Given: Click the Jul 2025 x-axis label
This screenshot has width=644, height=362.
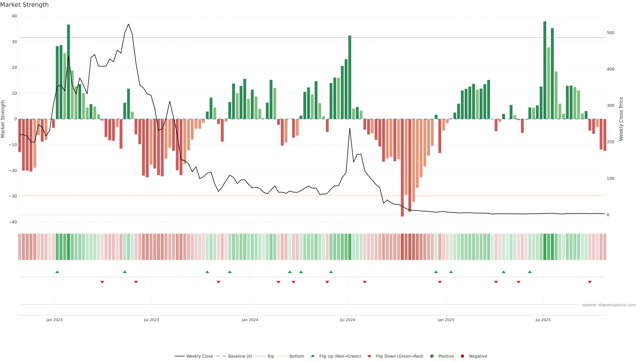Looking at the screenshot, I should click(x=543, y=320).
